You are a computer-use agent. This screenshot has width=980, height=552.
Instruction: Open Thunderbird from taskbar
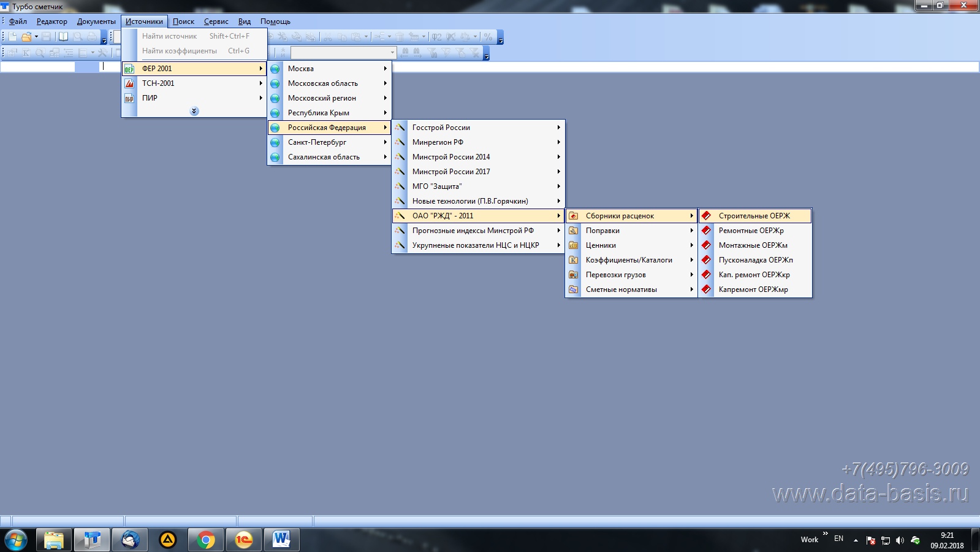(130, 540)
